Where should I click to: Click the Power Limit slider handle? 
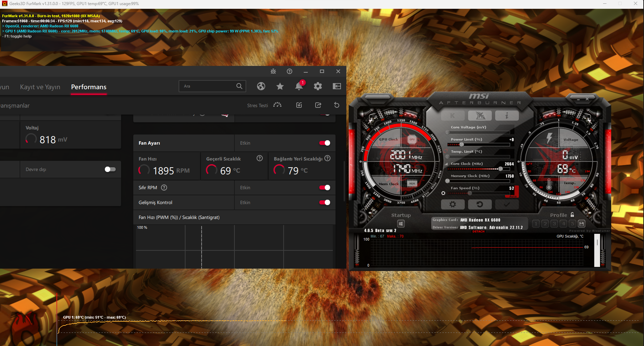(461, 145)
